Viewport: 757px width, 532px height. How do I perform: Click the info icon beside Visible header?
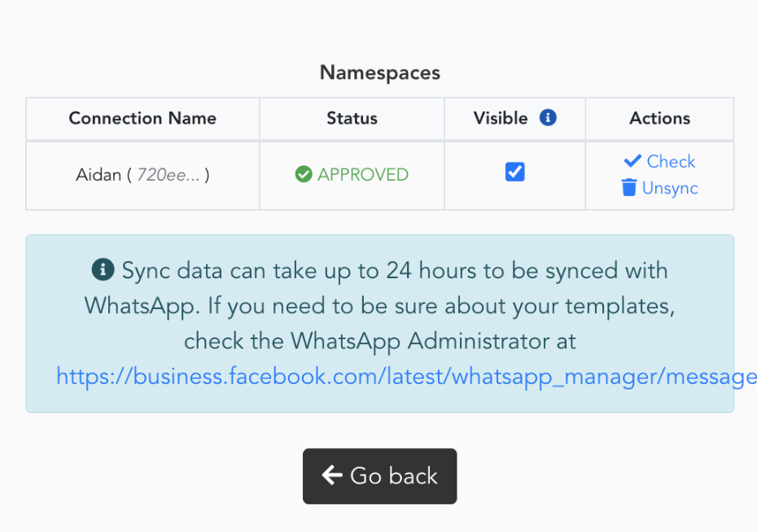[548, 117]
